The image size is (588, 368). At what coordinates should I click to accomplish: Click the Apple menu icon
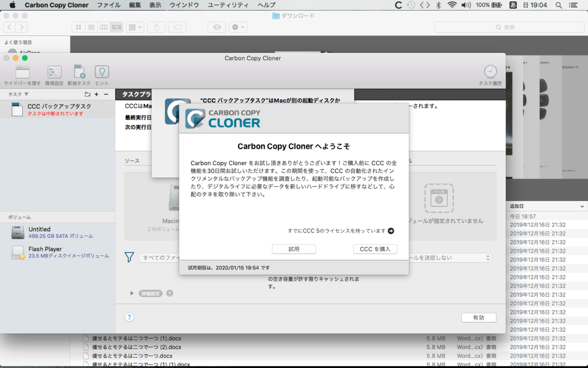(12, 5)
